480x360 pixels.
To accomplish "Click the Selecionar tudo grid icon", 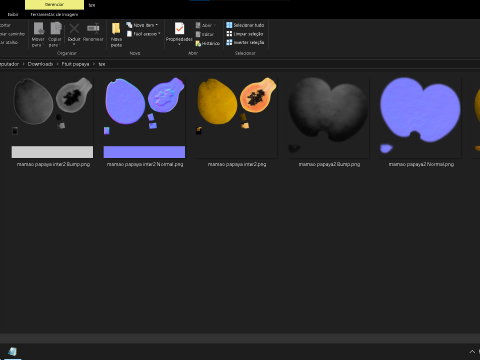I will [229, 25].
